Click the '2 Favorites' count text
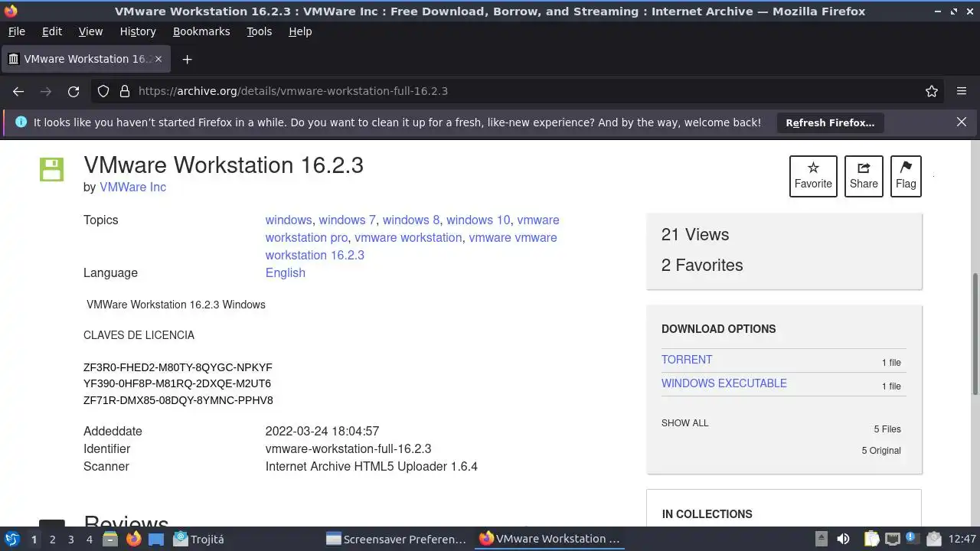 click(x=702, y=265)
